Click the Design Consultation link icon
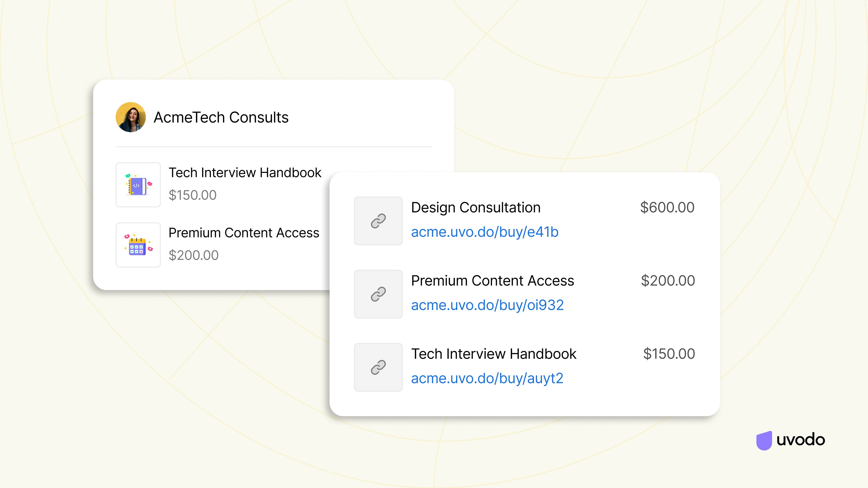This screenshot has height=488, width=868. [378, 221]
